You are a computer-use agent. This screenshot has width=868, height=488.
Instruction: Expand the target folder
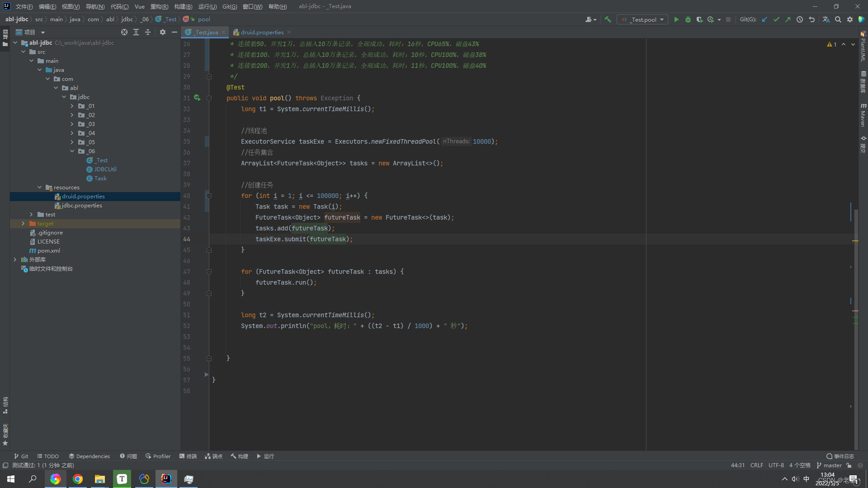coord(24,223)
